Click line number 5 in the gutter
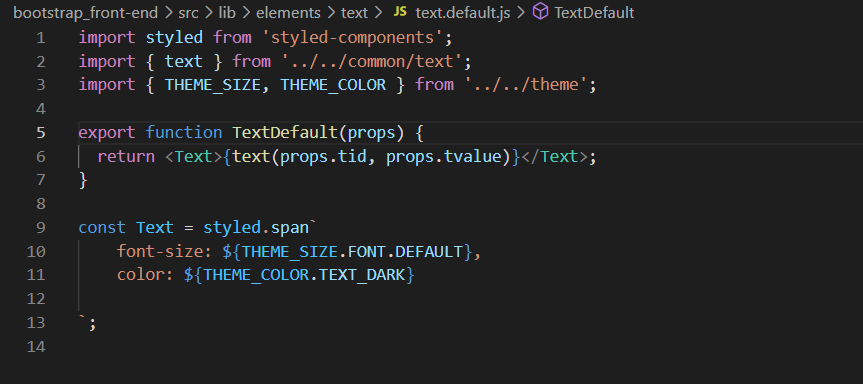This screenshot has height=384, width=863. point(40,133)
